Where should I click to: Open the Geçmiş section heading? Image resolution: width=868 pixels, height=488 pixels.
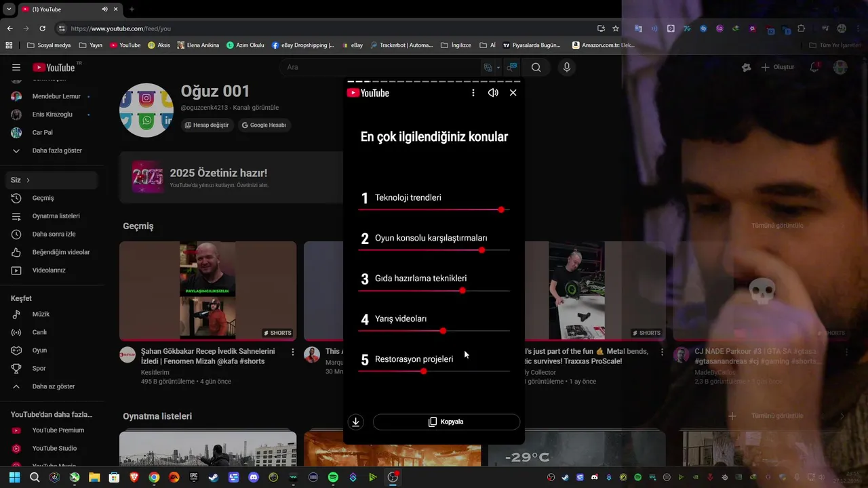(138, 226)
